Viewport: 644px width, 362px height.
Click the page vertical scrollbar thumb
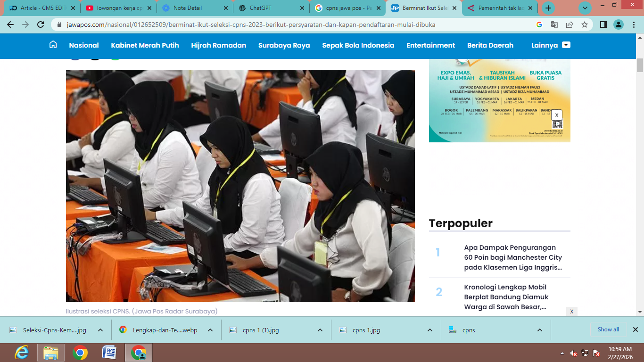pos(640,65)
